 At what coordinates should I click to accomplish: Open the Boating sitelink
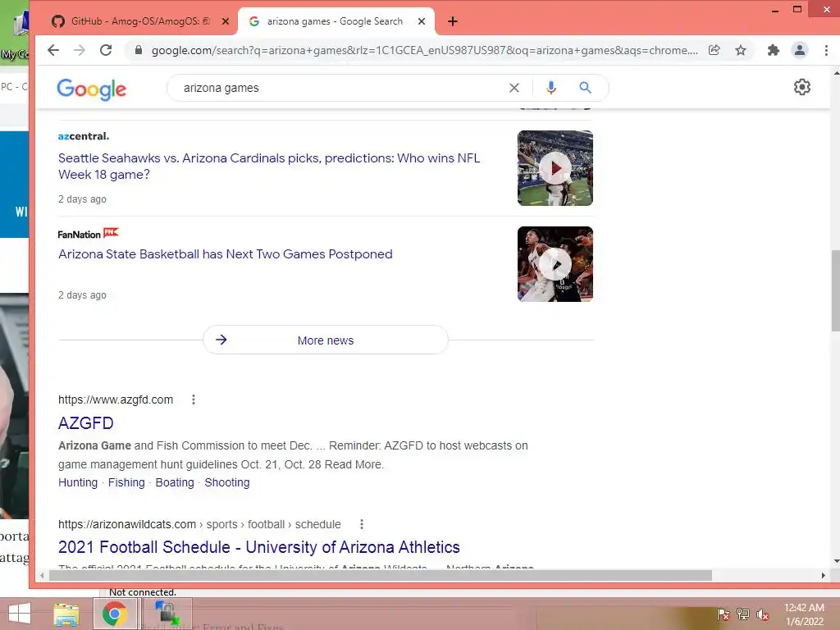point(175,482)
